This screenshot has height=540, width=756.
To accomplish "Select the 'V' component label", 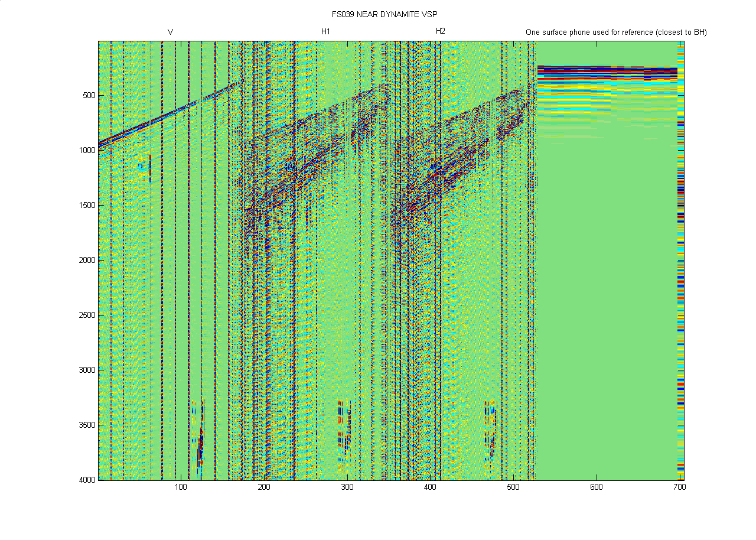I will (171, 32).
